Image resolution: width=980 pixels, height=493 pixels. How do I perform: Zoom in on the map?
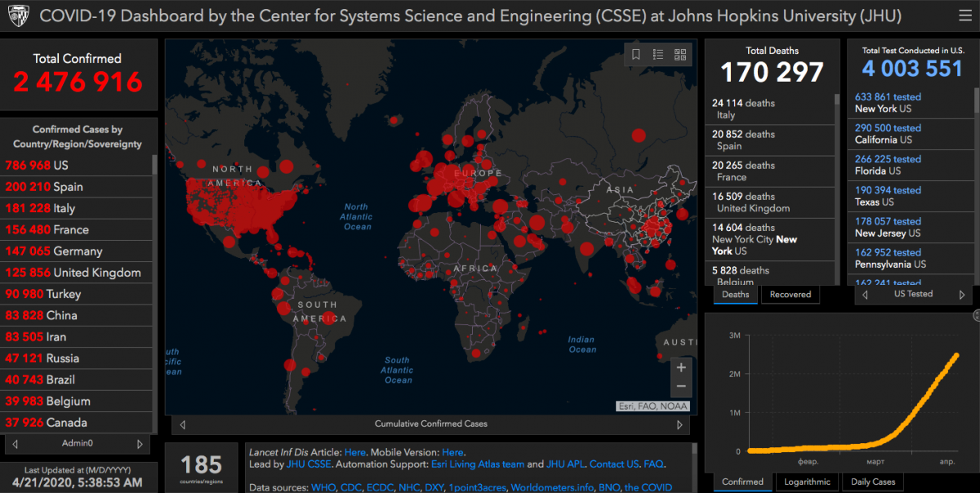point(681,367)
